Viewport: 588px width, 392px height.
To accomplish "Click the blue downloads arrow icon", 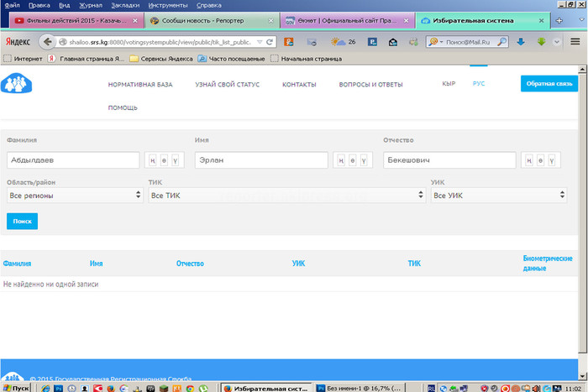I will [521, 41].
